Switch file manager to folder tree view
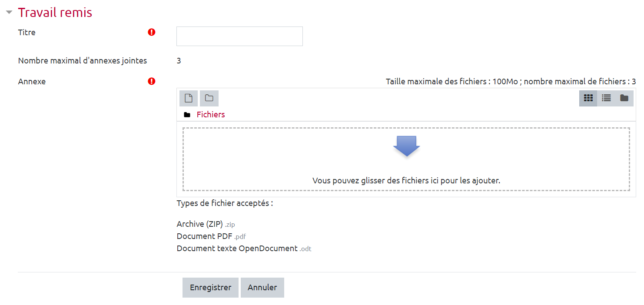 point(624,98)
